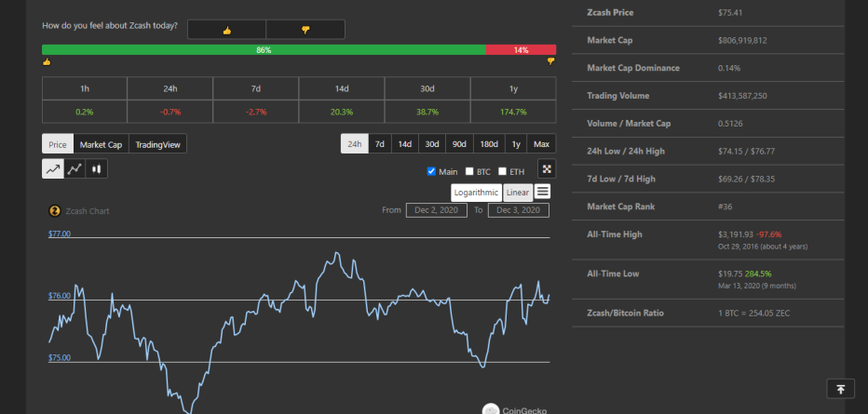Switch to line chart with markers icon

[x=75, y=169]
